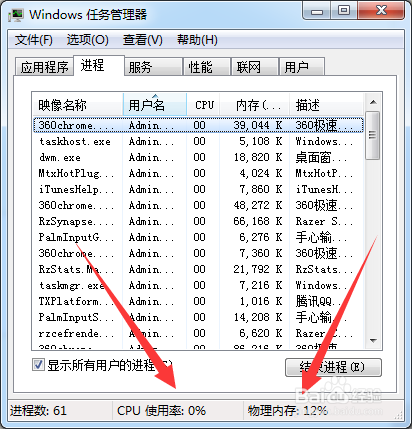Select the MtxHotPlug process row

coord(198,173)
